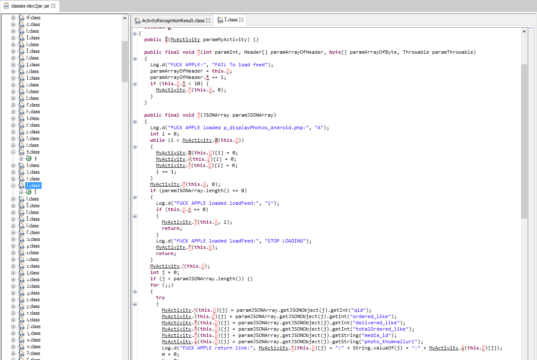Click the "delivered_like" string literal

(x=377, y=323)
